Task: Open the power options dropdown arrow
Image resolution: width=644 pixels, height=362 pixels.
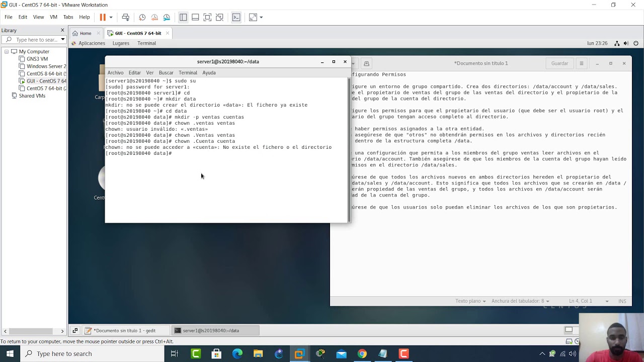Action: coord(111,17)
